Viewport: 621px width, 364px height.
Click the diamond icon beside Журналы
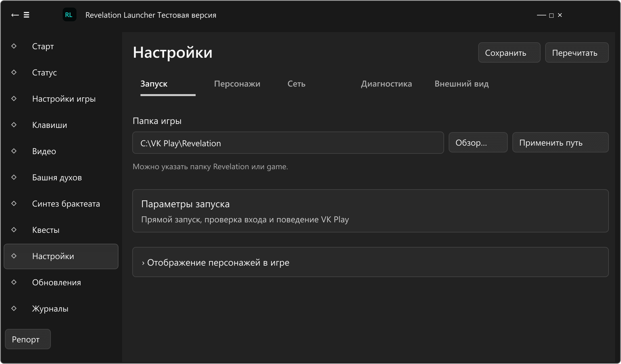pos(14,308)
